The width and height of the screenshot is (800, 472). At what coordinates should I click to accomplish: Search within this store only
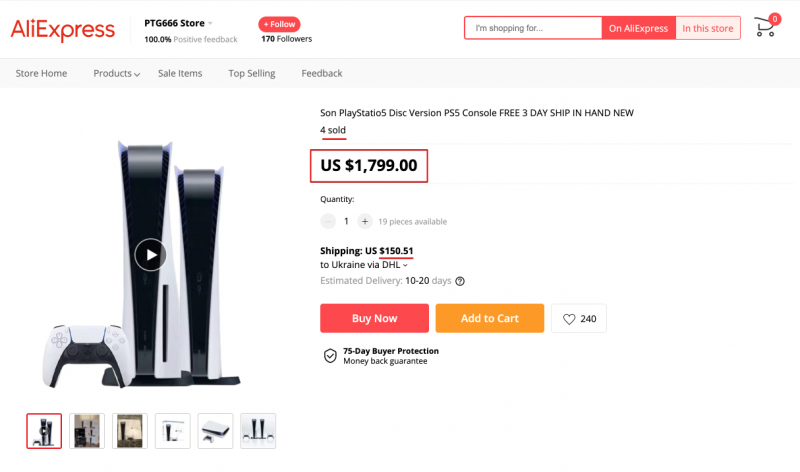(x=708, y=28)
